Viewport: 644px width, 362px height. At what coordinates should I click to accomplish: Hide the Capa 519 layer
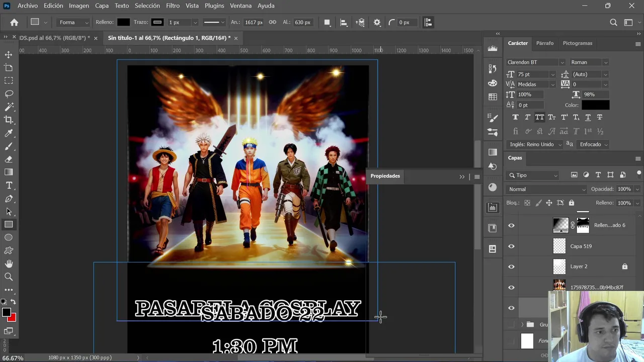511,246
